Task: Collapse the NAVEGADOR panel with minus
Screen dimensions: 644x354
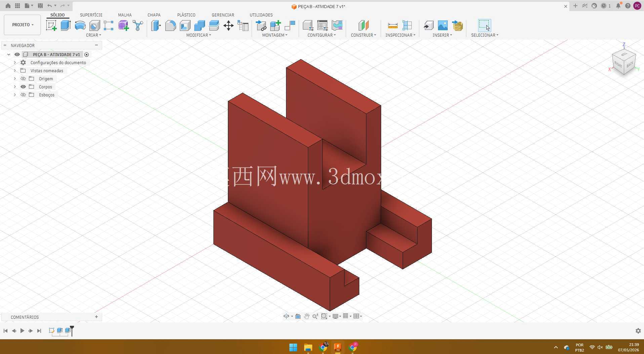Action: tap(96, 45)
